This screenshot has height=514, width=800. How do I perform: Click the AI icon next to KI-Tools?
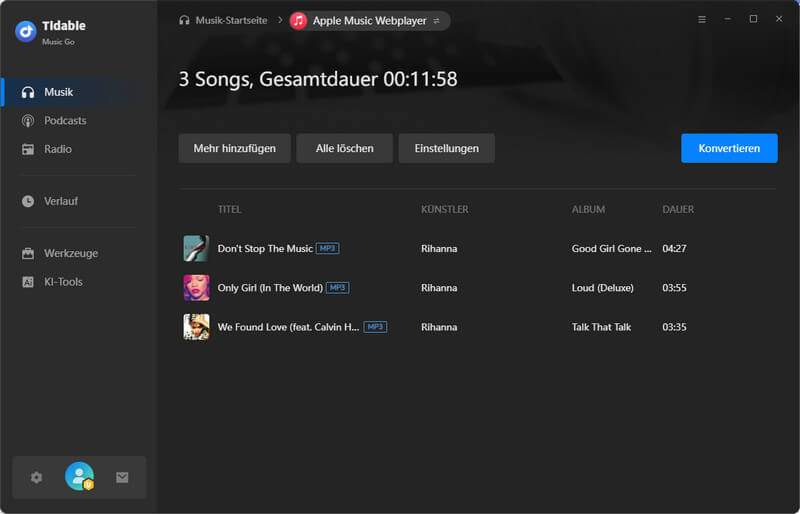point(28,282)
